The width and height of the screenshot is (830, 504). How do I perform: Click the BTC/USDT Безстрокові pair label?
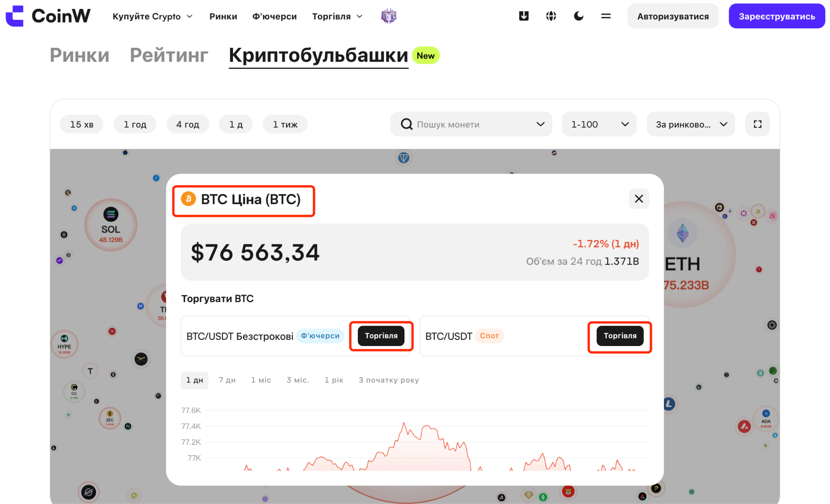coord(240,336)
